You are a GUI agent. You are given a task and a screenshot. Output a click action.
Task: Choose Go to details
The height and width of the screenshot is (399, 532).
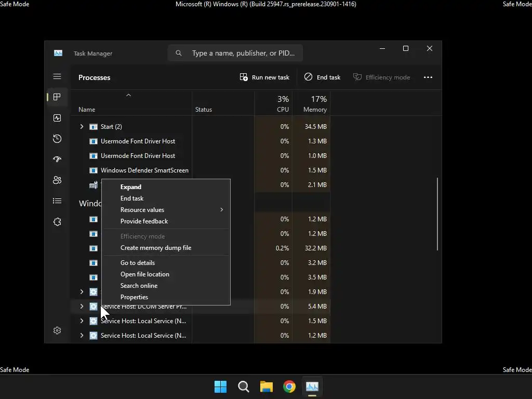[166, 263]
